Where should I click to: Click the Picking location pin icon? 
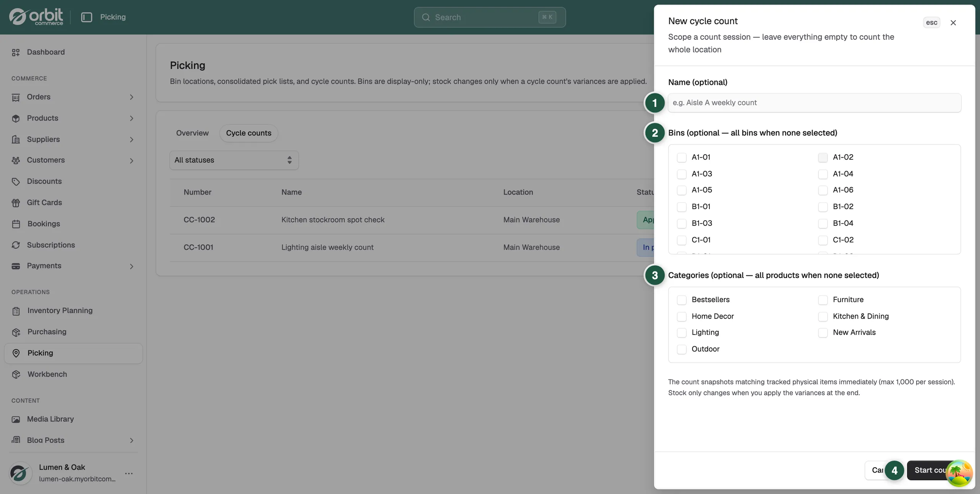[x=16, y=353]
